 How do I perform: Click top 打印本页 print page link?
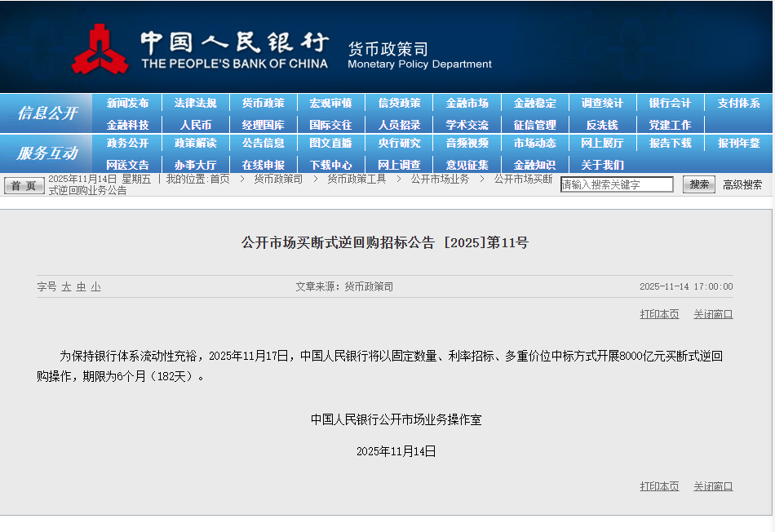pos(659,314)
